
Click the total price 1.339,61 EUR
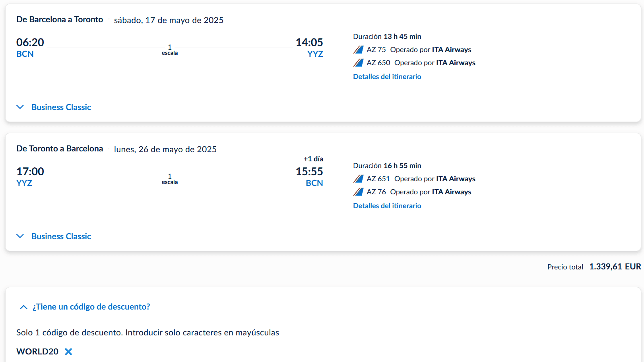click(615, 267)
